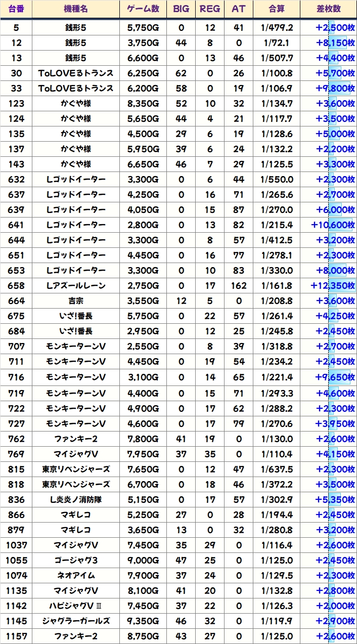Sort by the 差枚数 column header

328,9
